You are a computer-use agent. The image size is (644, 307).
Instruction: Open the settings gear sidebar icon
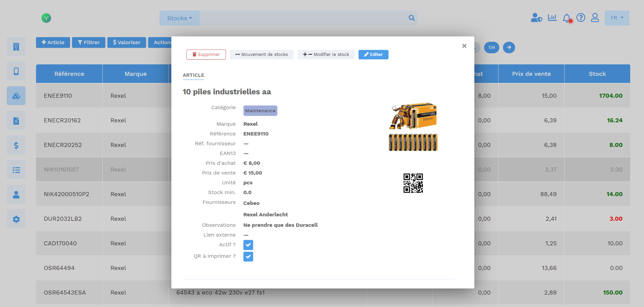pyautogui.click(x=16, y=219)
